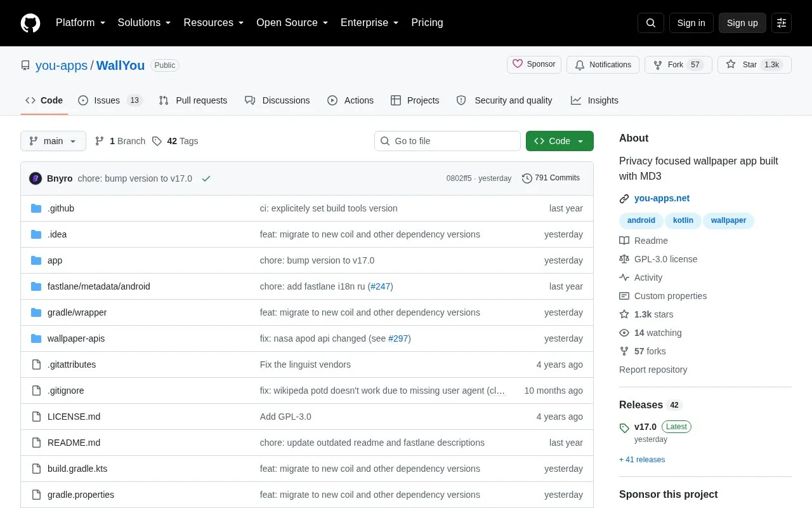Open the .github folder

tap(61, 208)
